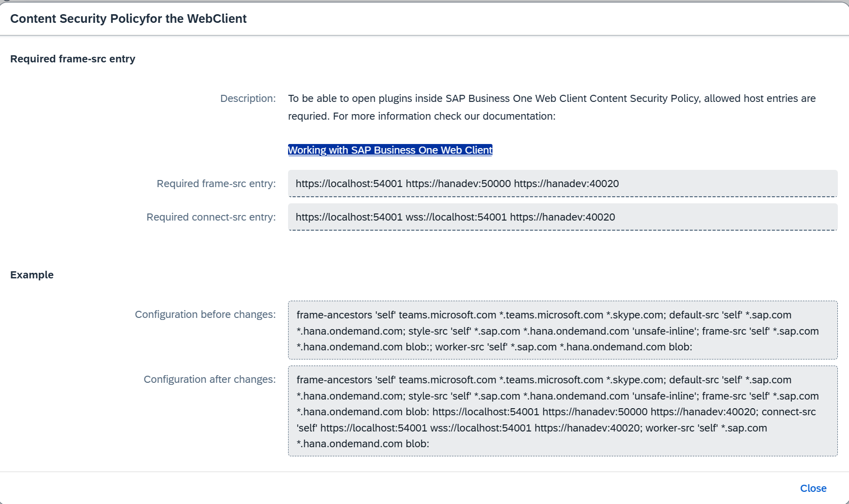Click the dialog title Content Security Policy

click(128, 19)
